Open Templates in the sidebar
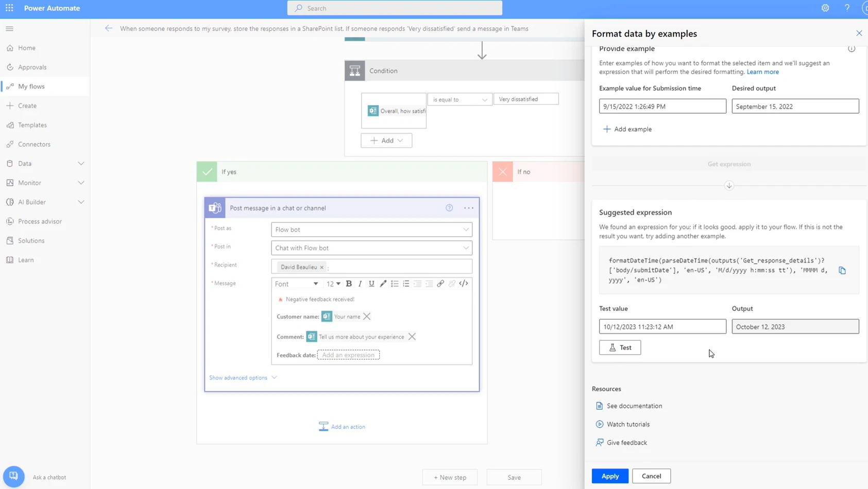The width and height of the screenshot is (868, 489). click(45, 125)
